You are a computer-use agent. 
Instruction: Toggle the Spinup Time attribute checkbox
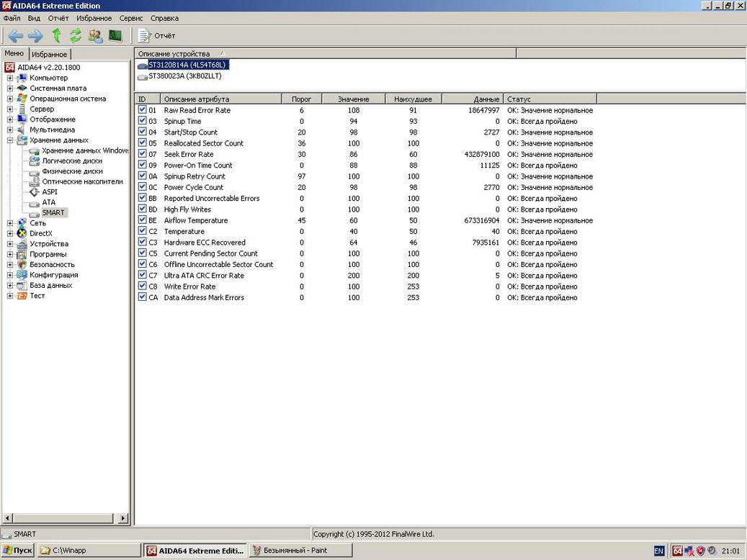142,120
